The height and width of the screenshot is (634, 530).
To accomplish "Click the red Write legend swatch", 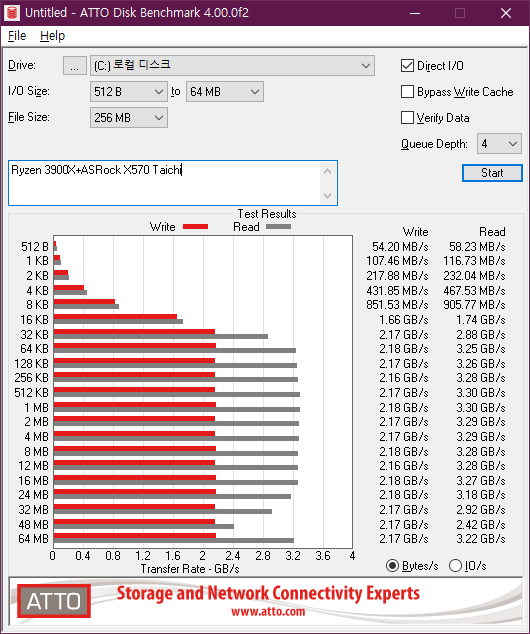I will point(195,226).
